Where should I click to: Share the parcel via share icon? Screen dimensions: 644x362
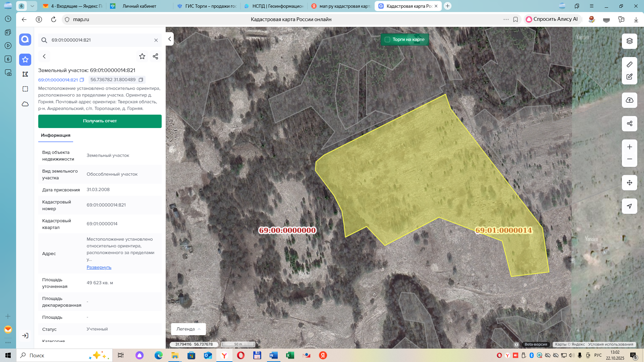click(x=155, y=56)
